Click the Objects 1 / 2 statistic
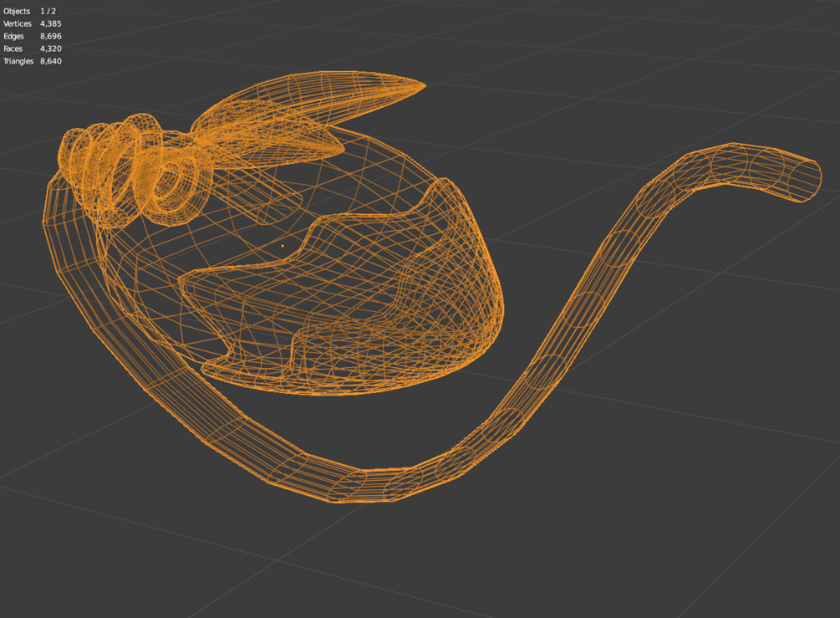Viewport: 840px width, 618px height. [29, 11]
